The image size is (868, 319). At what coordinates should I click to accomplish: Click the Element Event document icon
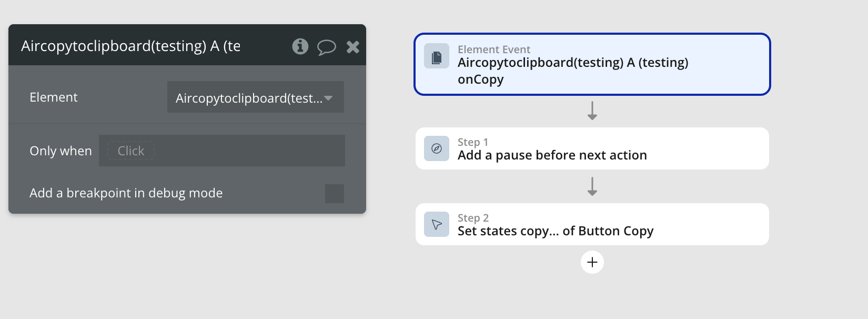(x=437, y=56)
